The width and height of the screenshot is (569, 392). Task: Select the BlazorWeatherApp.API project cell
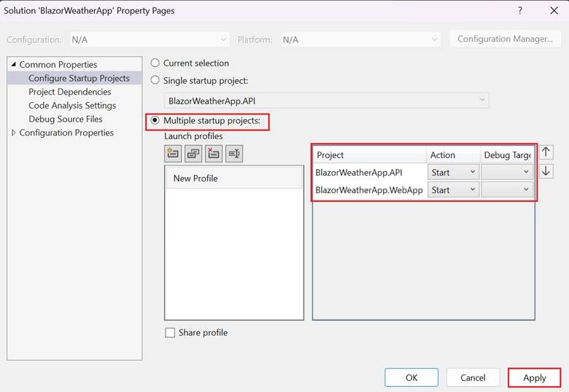pyautogui.click(x=370, y=173)
